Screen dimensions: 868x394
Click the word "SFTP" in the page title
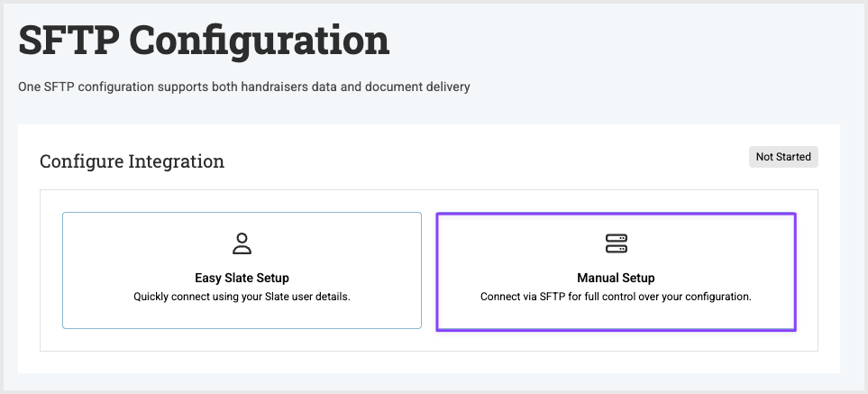[x=69, y=41]
